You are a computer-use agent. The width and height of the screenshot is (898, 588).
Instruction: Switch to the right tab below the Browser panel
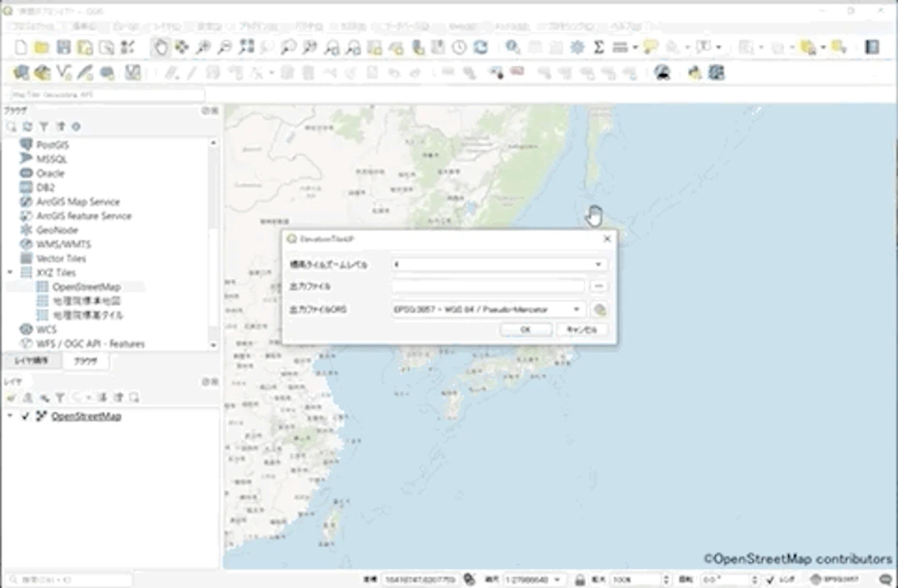(x=86, y=361)
